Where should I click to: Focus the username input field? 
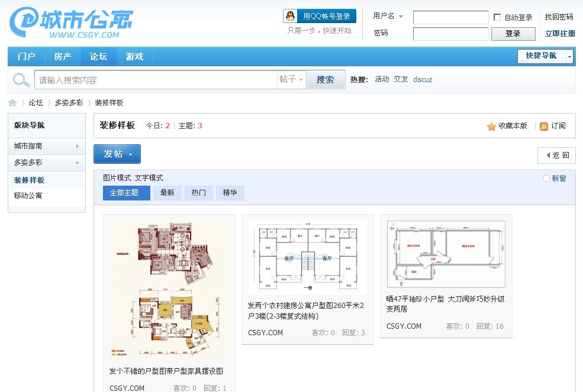point(450,17)
